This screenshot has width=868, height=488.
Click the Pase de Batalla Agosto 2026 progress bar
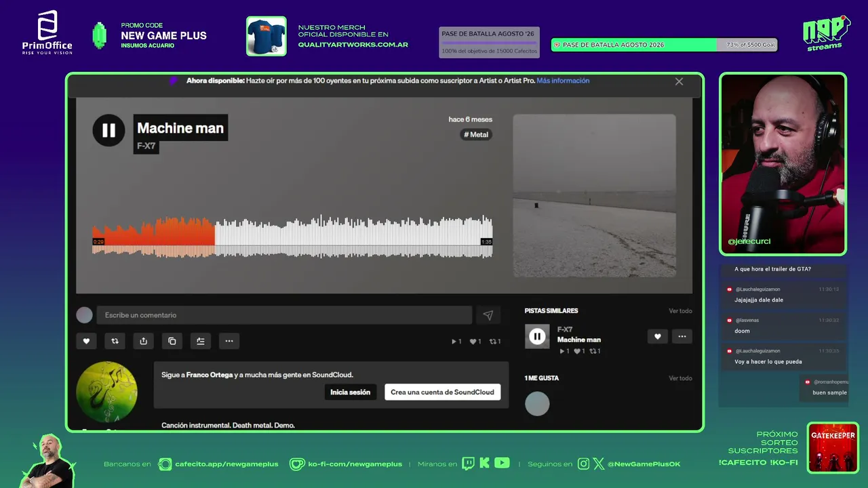click(665, 45)
